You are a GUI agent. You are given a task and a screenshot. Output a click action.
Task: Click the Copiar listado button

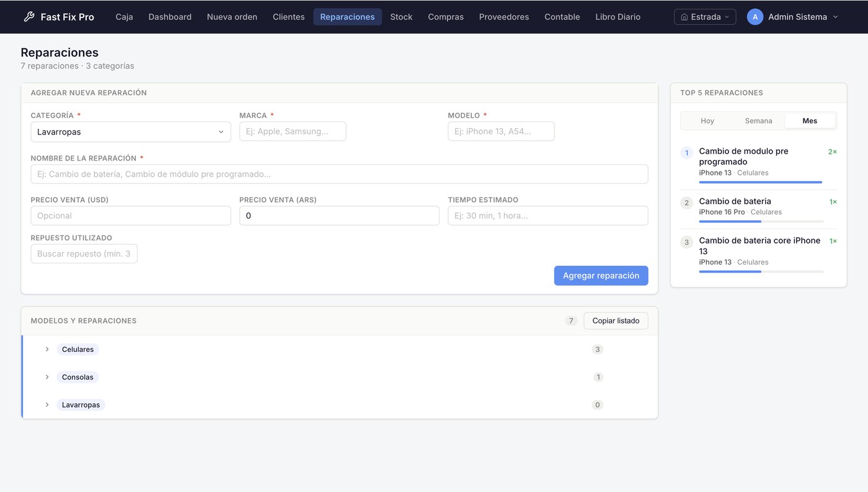point(616,320)
